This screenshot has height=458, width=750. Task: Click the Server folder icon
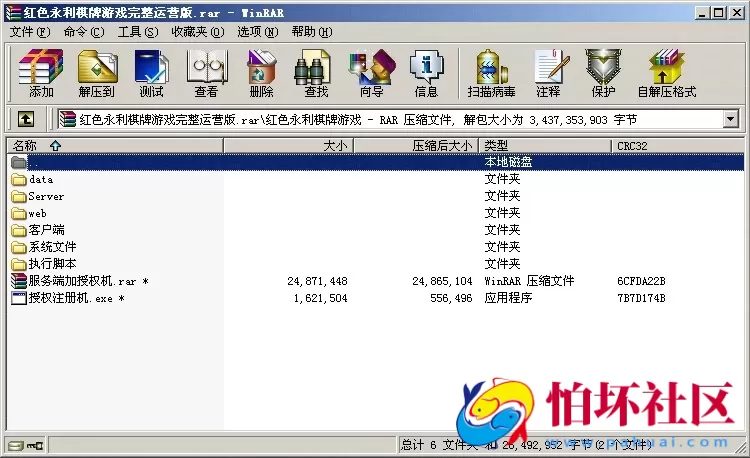pyautogui.click(x=19, y=196)
